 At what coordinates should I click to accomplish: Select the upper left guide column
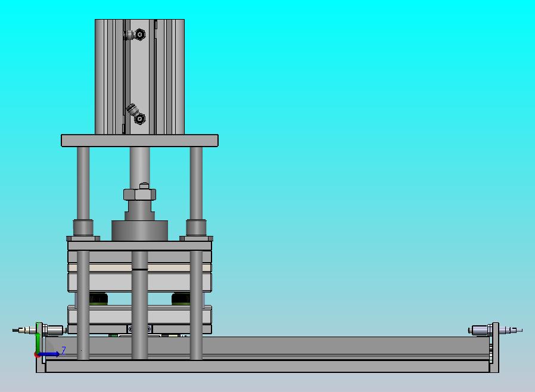coord(83,183)
